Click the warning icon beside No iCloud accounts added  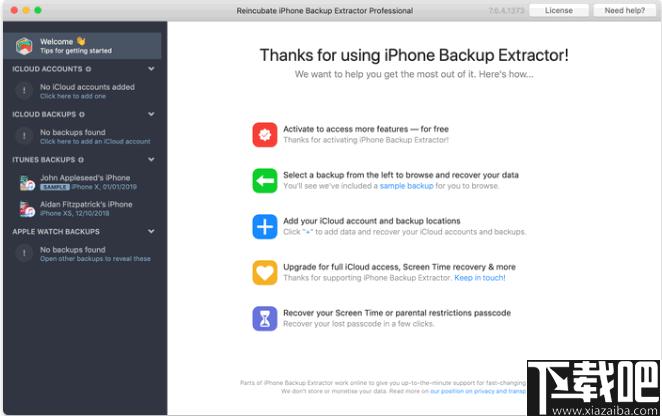24,90
